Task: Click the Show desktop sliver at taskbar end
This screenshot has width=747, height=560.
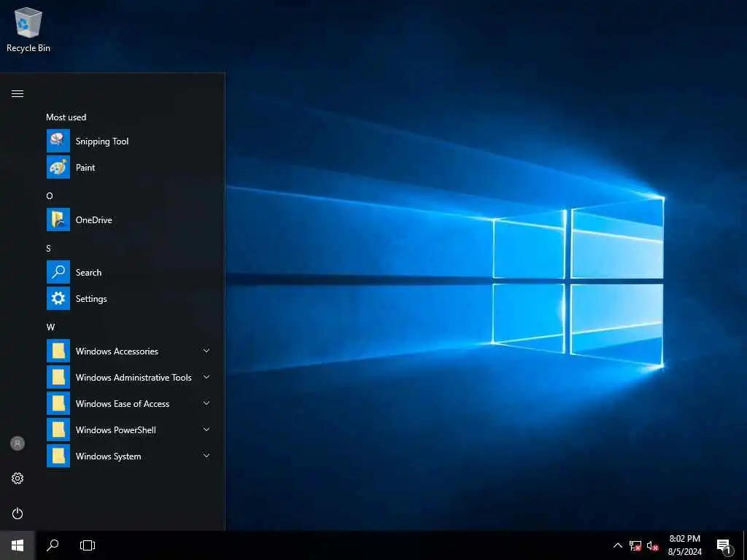Action: 745,545
